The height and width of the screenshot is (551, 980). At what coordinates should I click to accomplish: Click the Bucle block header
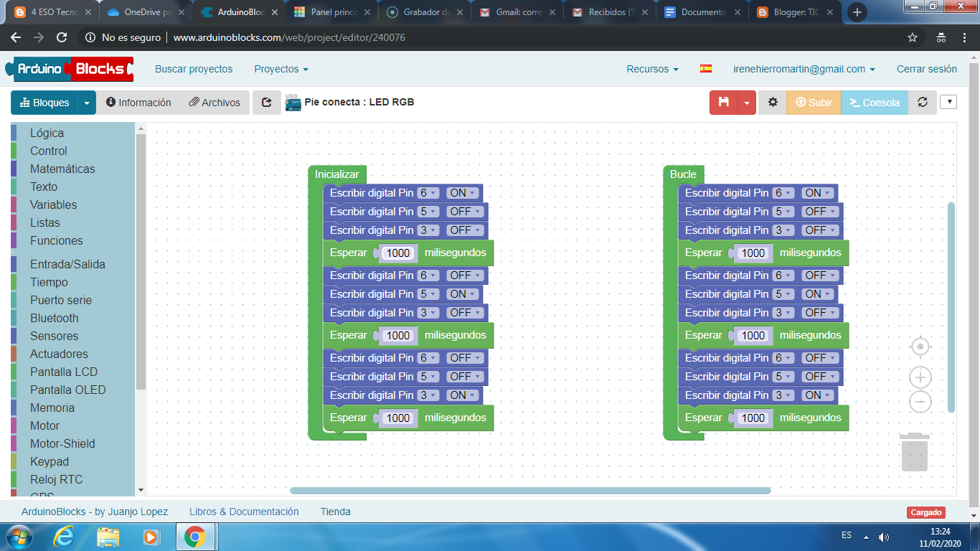[x=683, y=174]
